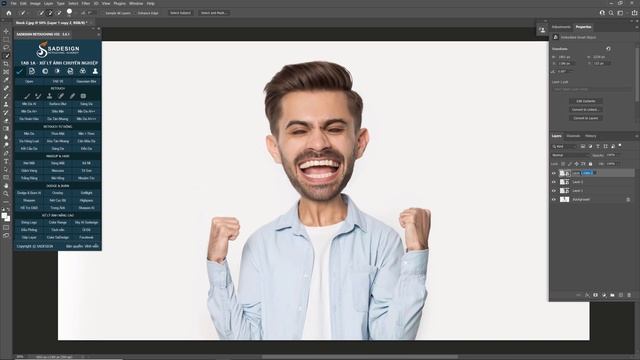The height and width of the screenshot is (360, 640).
Task: Select the Brush tool in left toolbar
Action: (6, 96)
